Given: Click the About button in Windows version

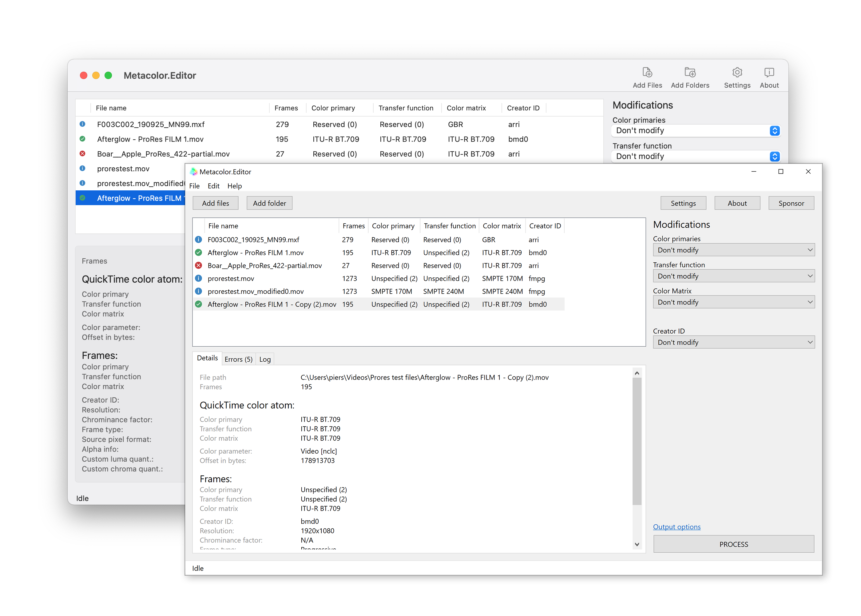Looking at the screenshot, I should tap(738, 203).
